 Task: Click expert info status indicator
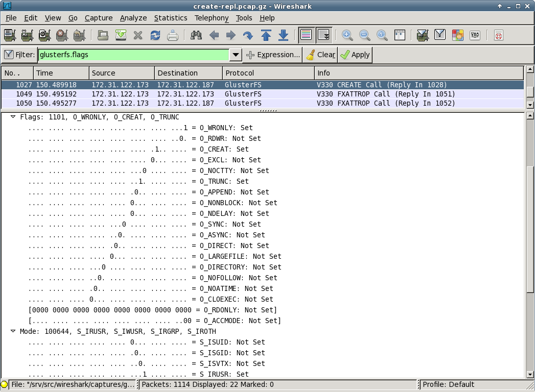point(5,384)
